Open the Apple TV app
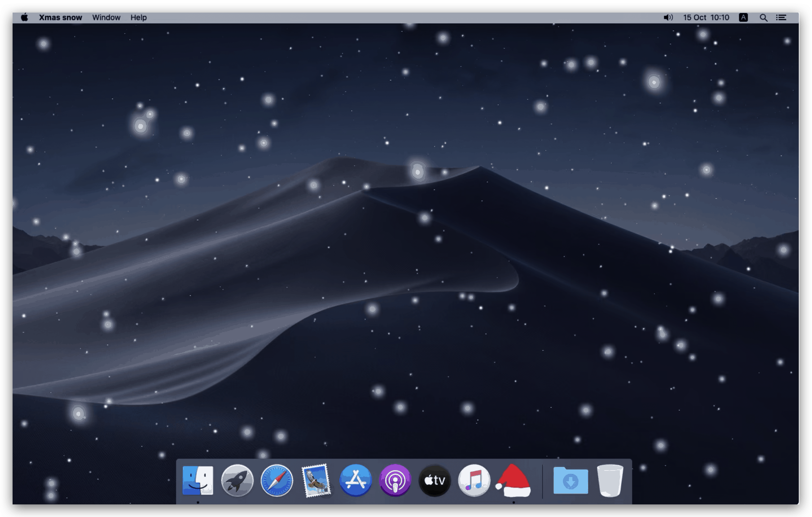 pyautogui.click(x=435, y=480)
